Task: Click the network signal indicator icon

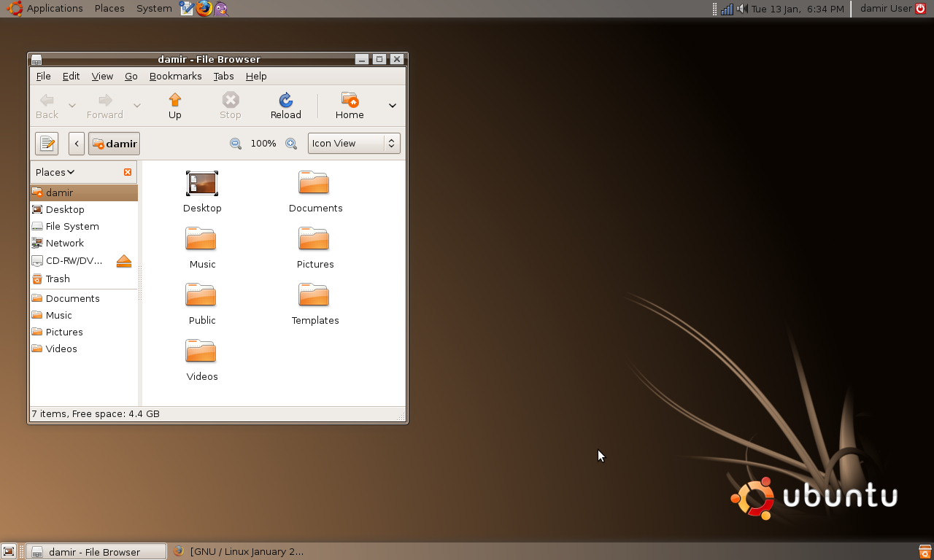Action: pos(727,9)
